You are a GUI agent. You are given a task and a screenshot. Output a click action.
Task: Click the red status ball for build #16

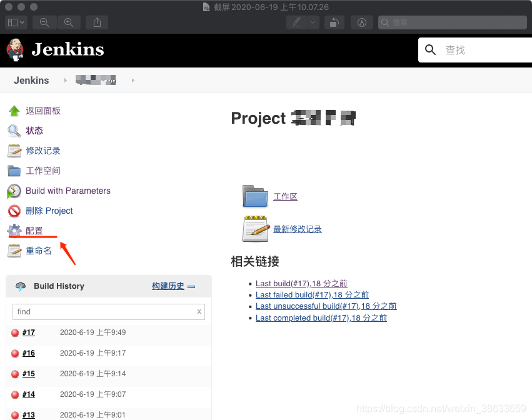point(15,354)
